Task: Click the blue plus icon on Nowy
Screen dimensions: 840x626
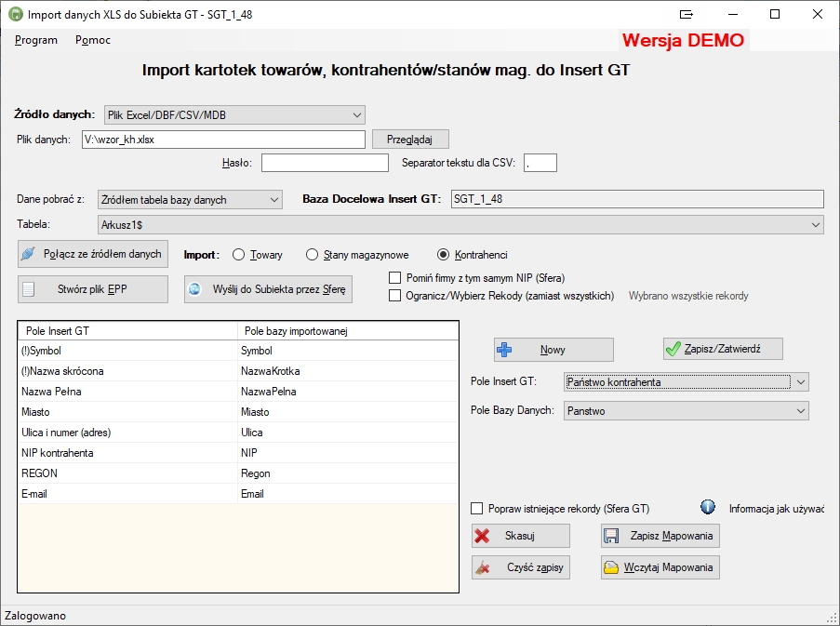Action: 504,350
